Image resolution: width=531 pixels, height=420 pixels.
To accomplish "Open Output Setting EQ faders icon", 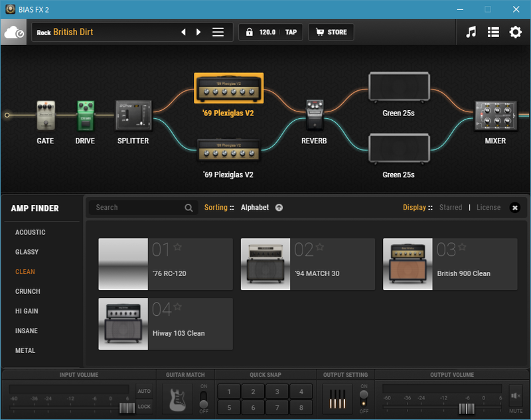I will coord(338,399).
